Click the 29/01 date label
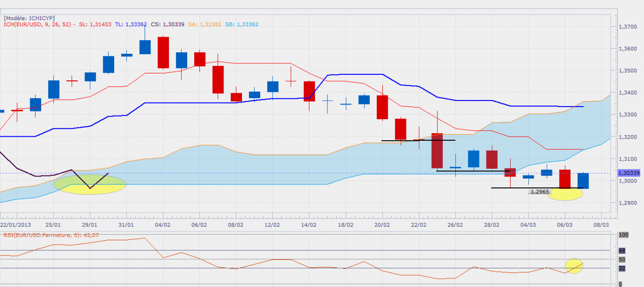Viewport: 644px width, 287px height. tap(90, 225)
